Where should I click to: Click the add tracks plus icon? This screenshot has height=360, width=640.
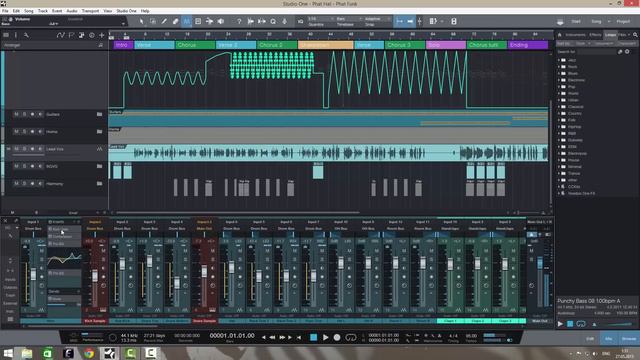102,35
